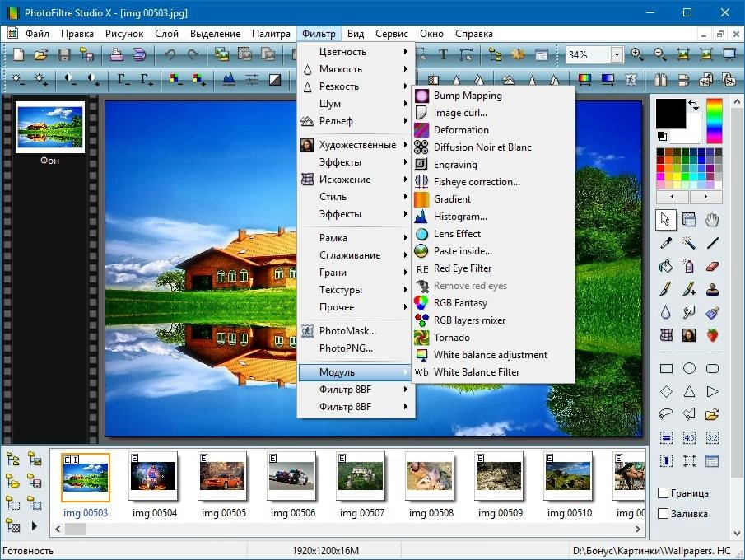Expand the Резкость submenu

356,86
